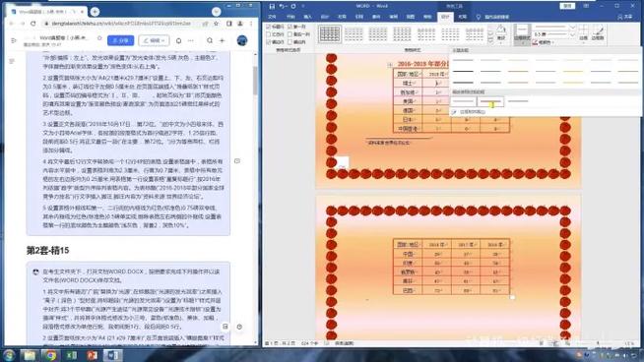Image resolution: width=644 pixels, height=362 pixels.
Task: Open the 0.5 磅 line weight dropdown
Action: click(572, 34)
